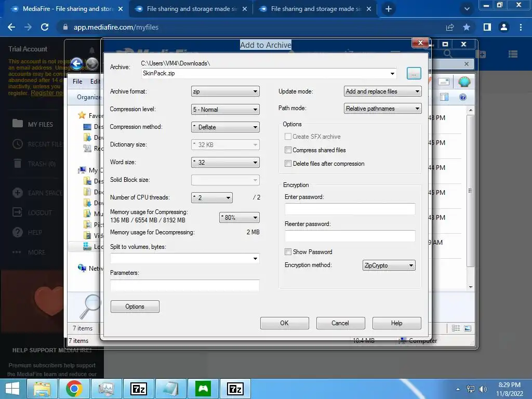Image resolution: width=532 pixels, height=399 pixels.
Task: Open the Chrome profile icon
Action: point(504,27)
